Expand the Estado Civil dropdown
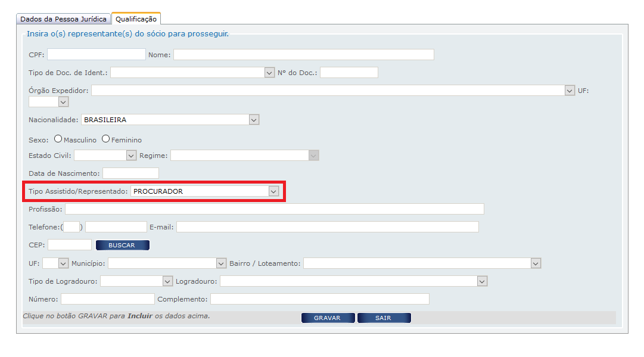 coord(105,156)
